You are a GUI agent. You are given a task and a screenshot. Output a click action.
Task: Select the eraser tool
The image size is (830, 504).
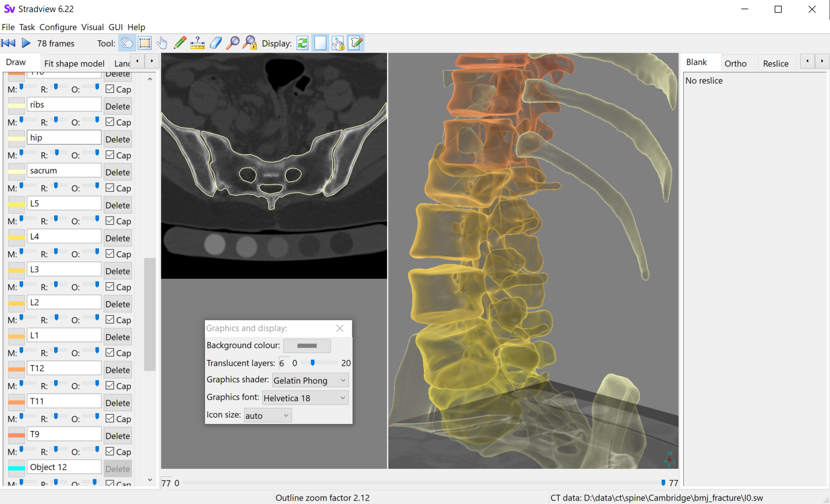[x=215, y=43]
